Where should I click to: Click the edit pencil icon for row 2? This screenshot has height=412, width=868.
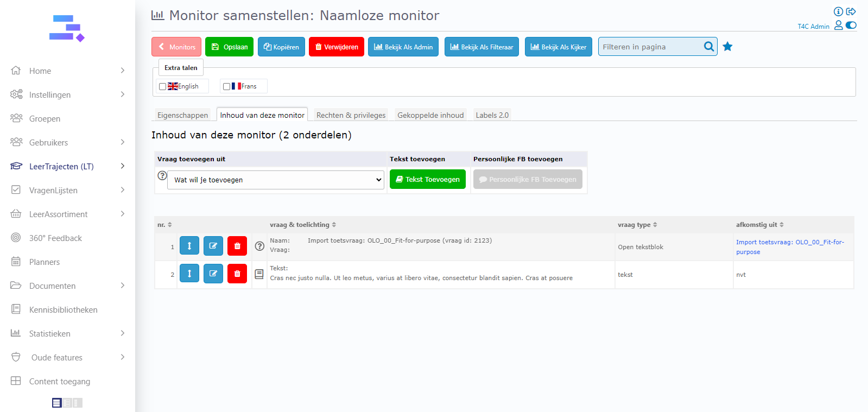coord(213,274)
